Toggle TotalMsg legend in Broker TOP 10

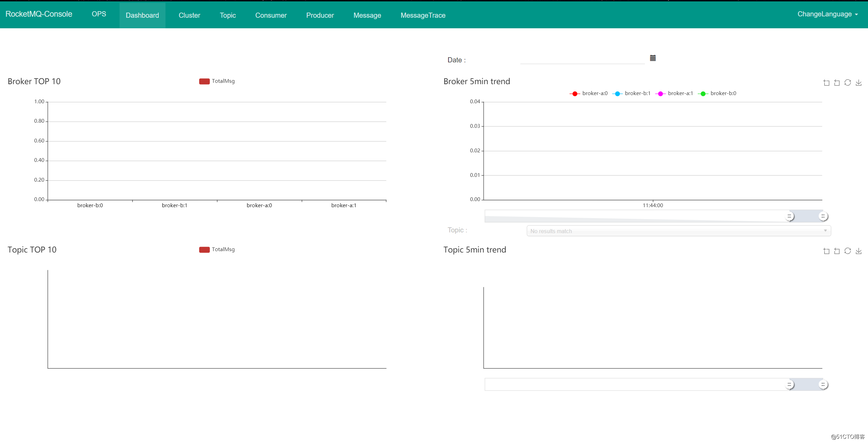217,81
